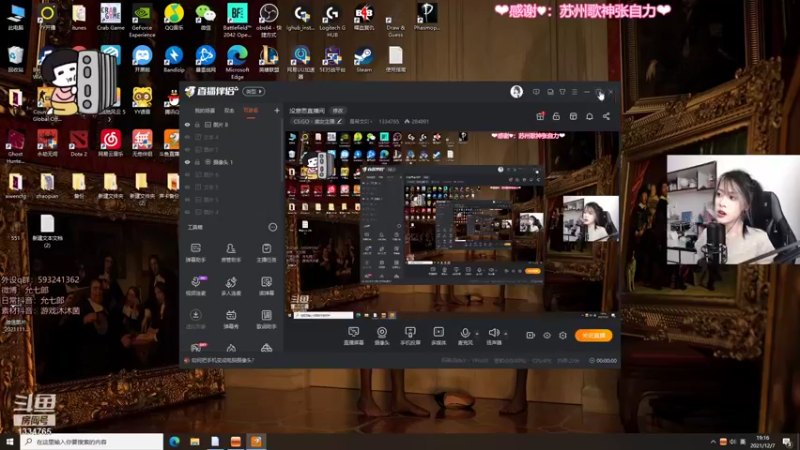Click the orange 关闭直播 live button

(593, 335)
